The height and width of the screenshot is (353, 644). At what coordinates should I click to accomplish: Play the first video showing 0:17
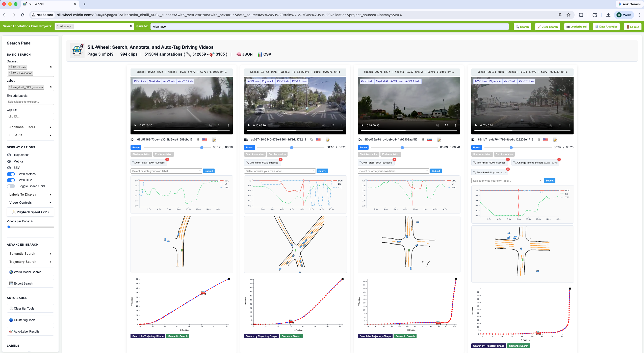click(135, 125)
